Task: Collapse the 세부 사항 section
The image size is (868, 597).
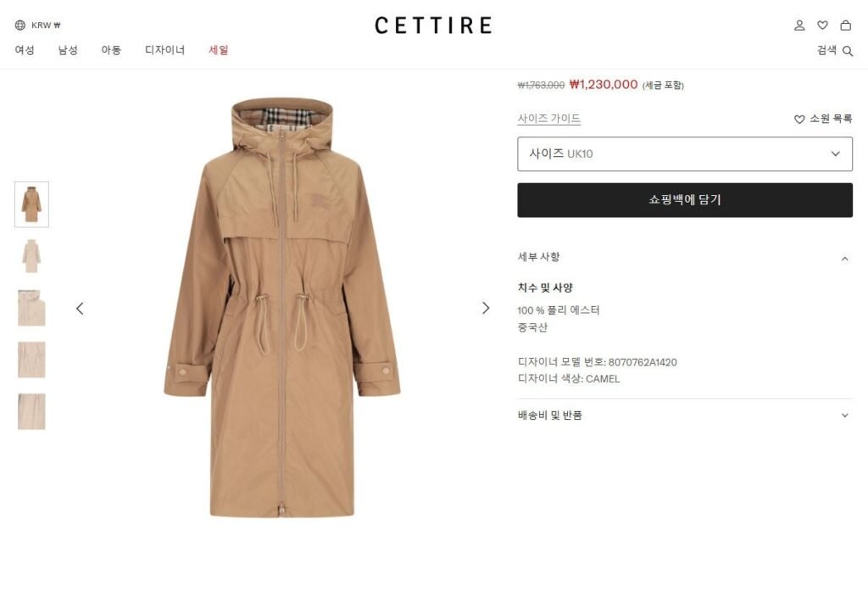Action: click(x=685, y=257)
